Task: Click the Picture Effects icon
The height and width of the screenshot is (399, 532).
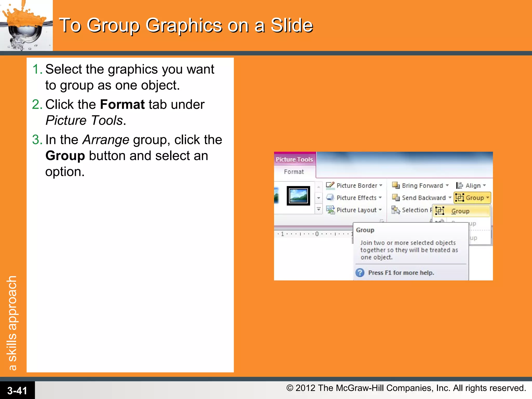Action: tap(330, 197)
